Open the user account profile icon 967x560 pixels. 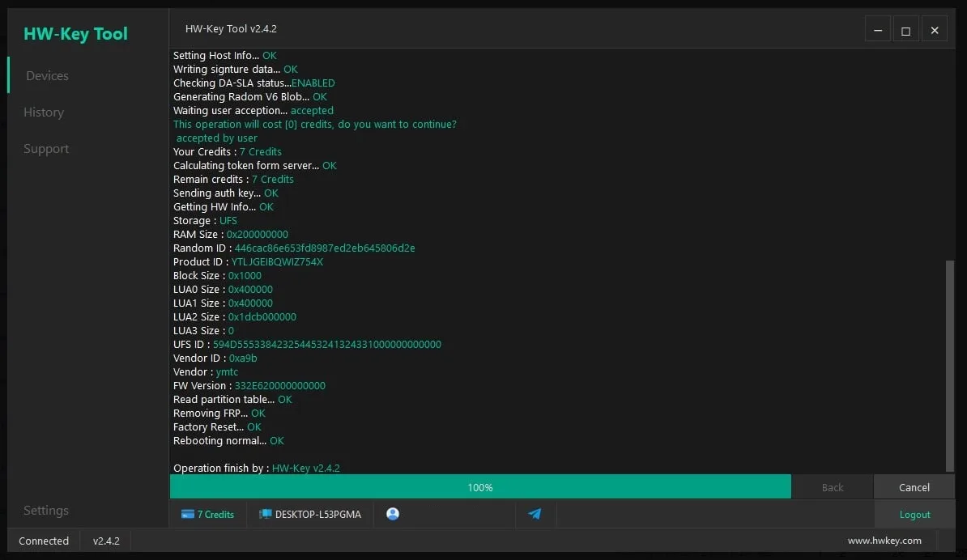click(x=393, y=514)
